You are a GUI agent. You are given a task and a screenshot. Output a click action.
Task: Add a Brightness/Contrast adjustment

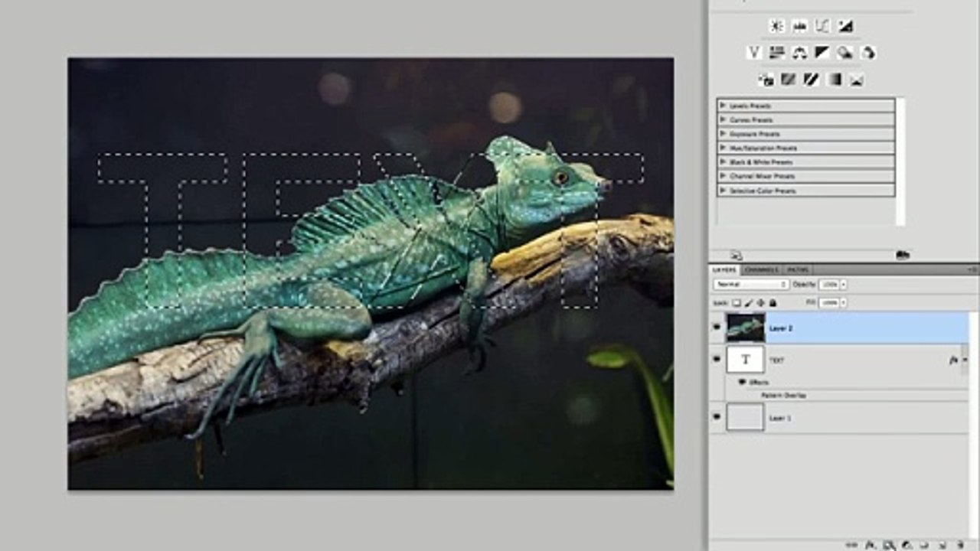click(776, 26)
